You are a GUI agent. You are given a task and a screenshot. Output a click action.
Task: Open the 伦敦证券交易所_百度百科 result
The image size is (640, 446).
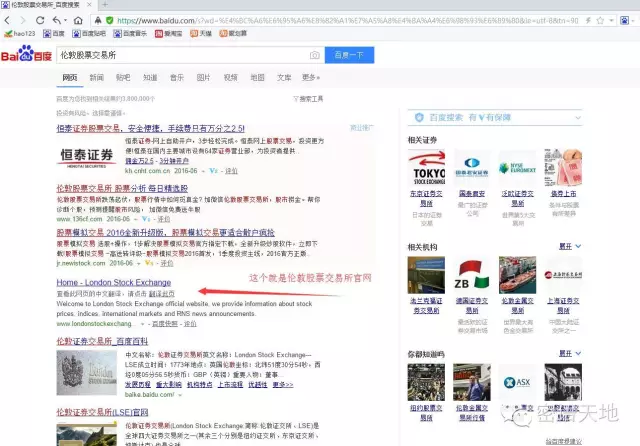pyautogui.click(x=102, y=341)
